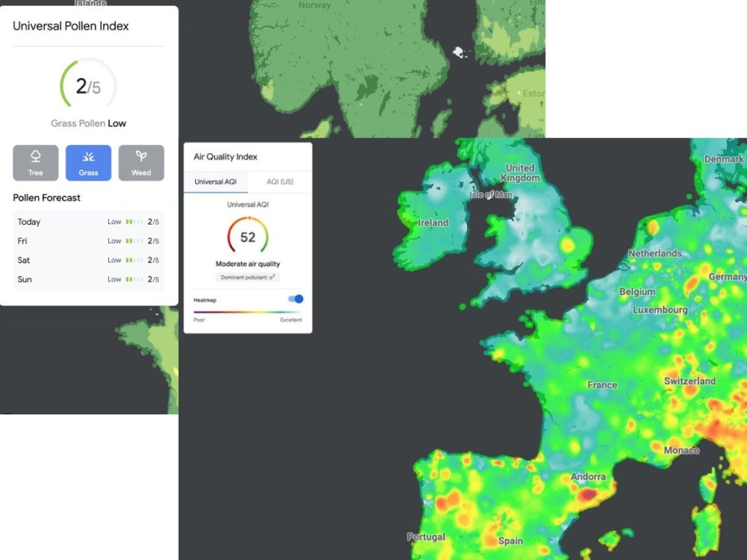Click the United Kingdom map label
The image size is (747, 560).
tap(520, 173)
